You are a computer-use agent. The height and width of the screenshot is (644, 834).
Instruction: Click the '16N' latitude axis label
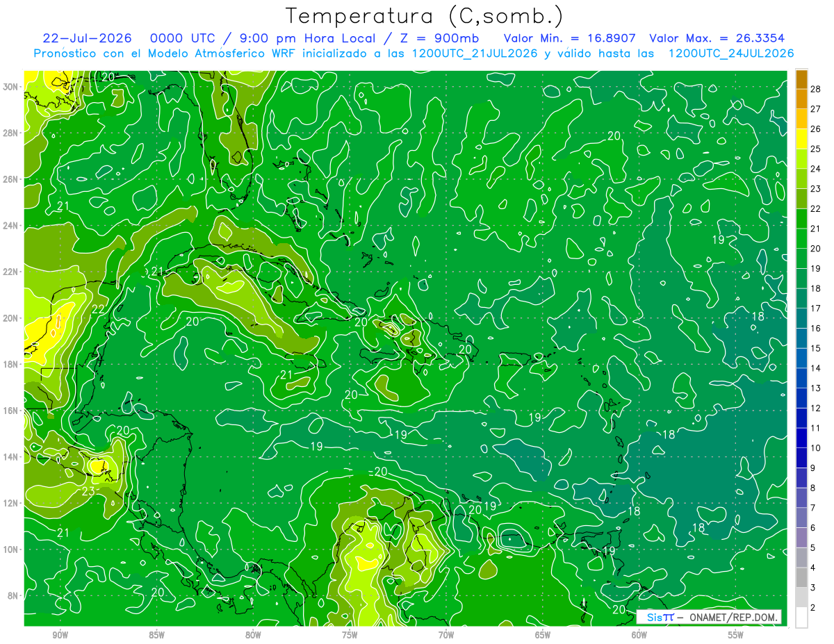(11, 411)
